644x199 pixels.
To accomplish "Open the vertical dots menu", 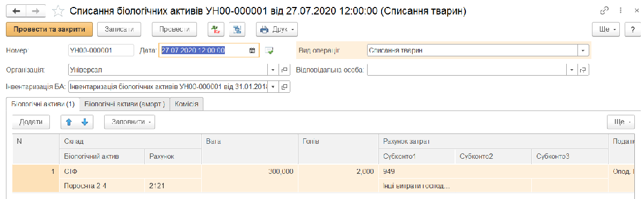I will coord(620,10).
